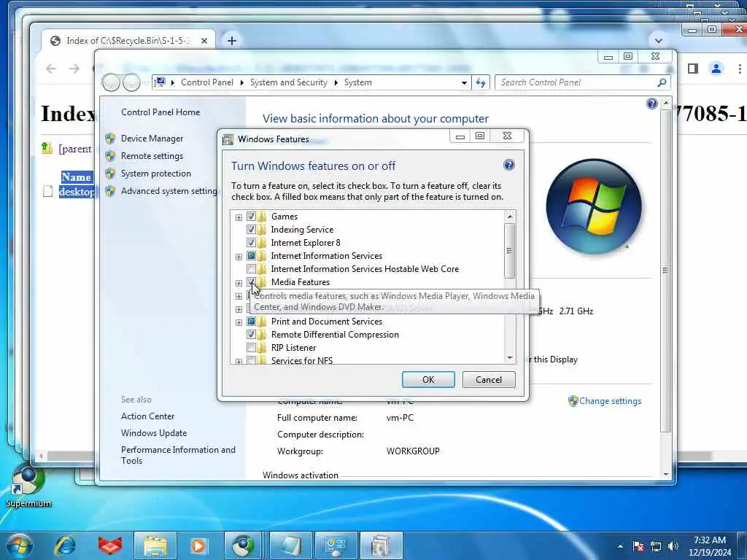The width and height of the screenshot is (747, 560).
Task: Open the Device Manager link
Action: [x=152, y=139]
